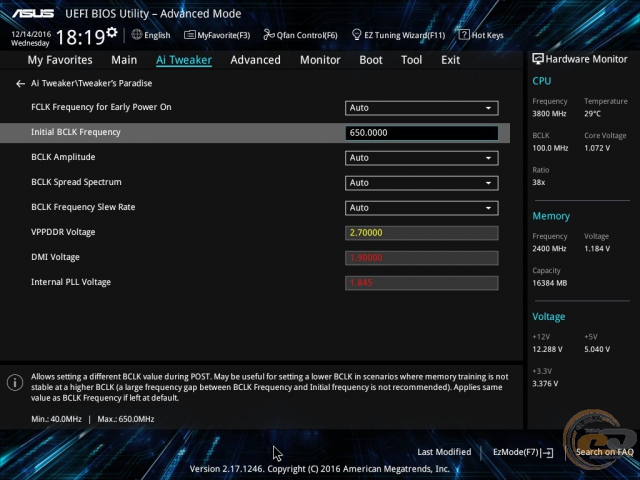Click BCLK value 100.0 MHz
Image resolution: width=640 pixels, height=480 pixels.
(550, 148)
